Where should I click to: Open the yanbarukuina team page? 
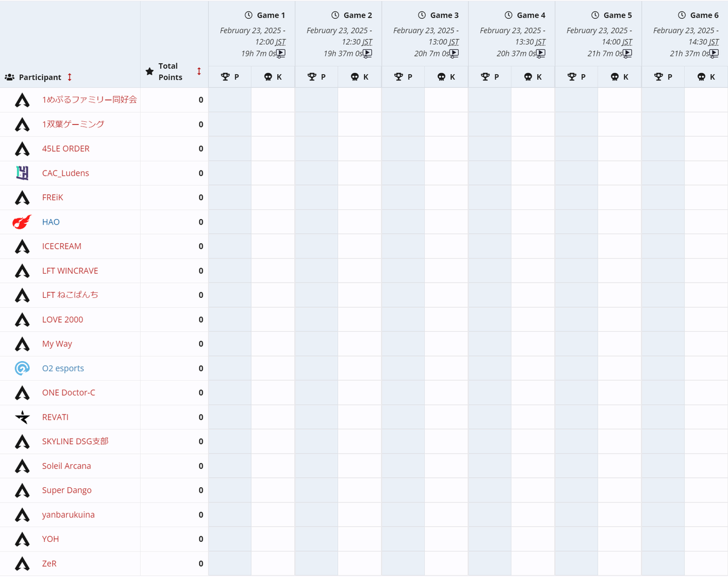click(x=68, y=515)
